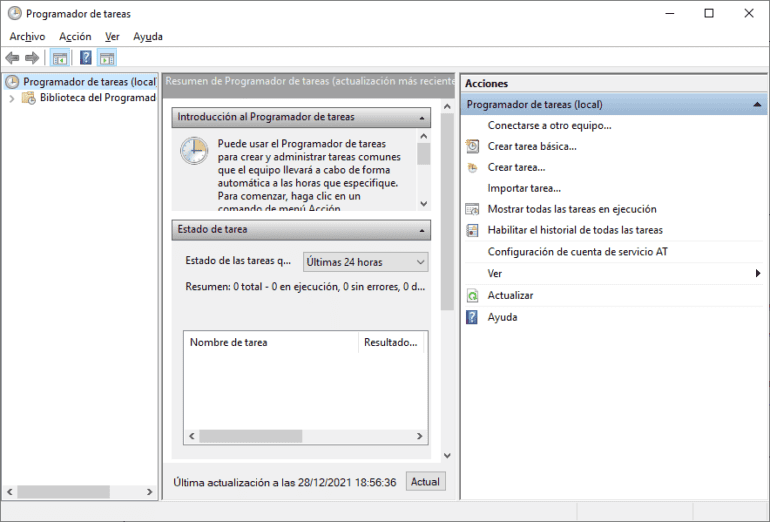Click the center pane scroll down arrow
The image size is (770, 522).
(x=447, y=456)
